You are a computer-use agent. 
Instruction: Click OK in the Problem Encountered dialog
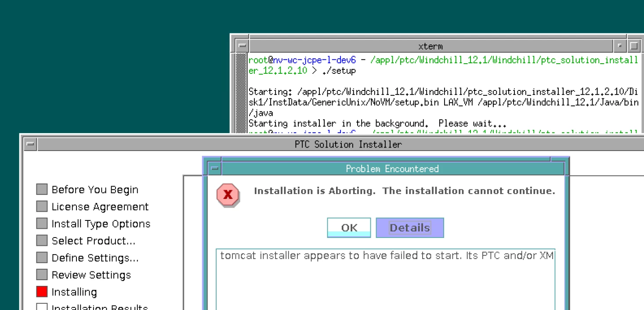point(349,227)
